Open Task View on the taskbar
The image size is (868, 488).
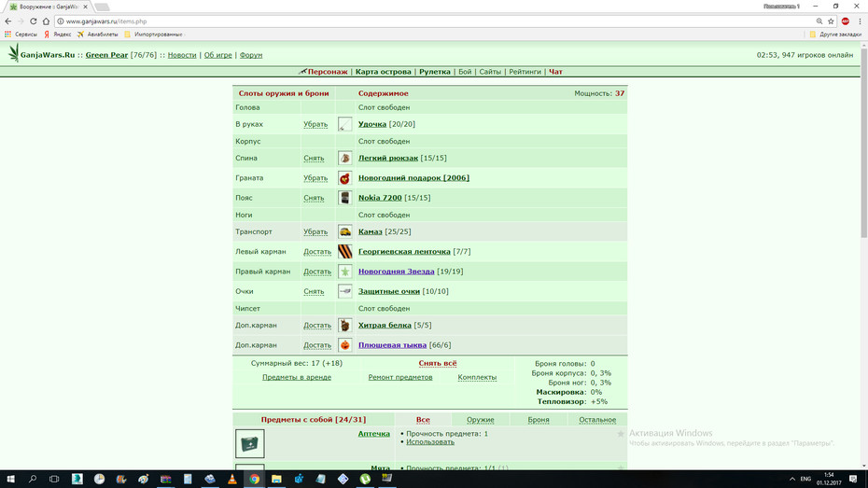[54, 480]
